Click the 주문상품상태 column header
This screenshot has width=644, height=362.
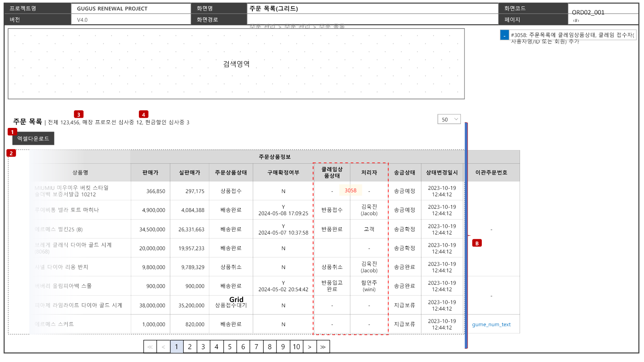click(x=231, y=173)
